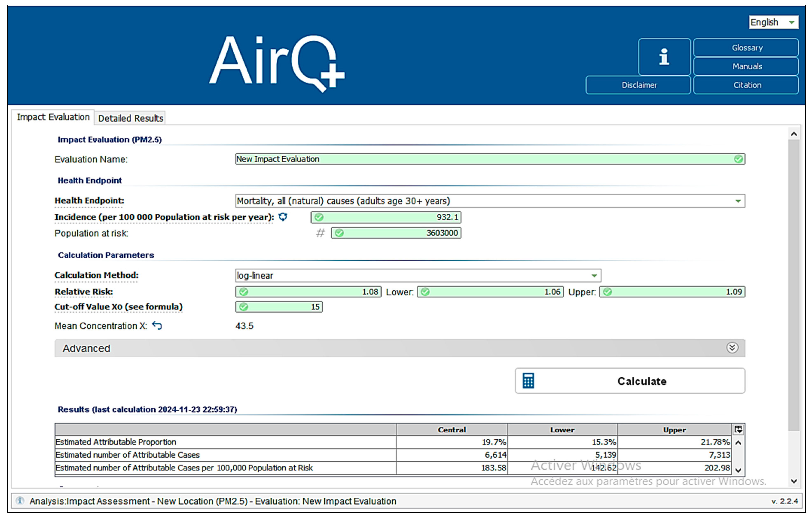The height and width of the screenshot is (519, 812).
Task: Click the Mean Concentration return arrow icon
Action: pos(157,326)
